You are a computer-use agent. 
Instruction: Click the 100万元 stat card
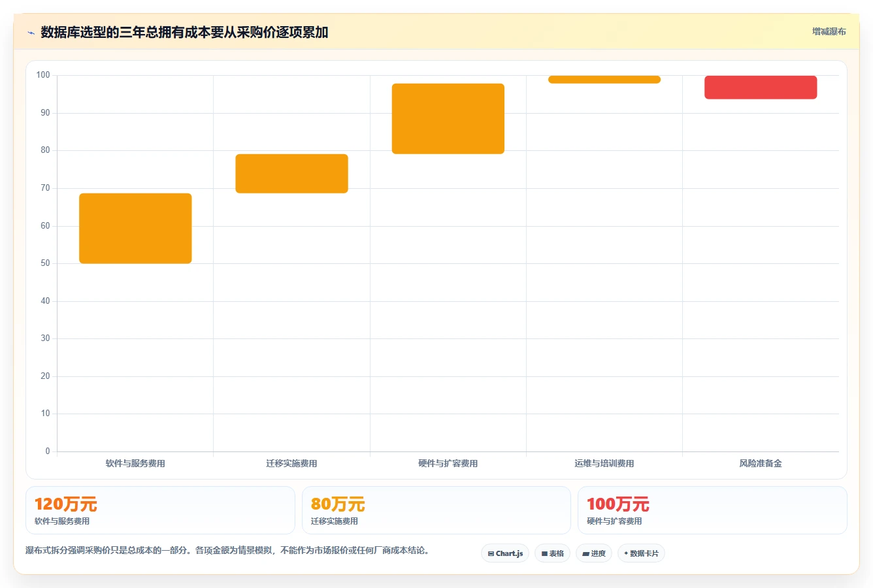tap(712, 510)
